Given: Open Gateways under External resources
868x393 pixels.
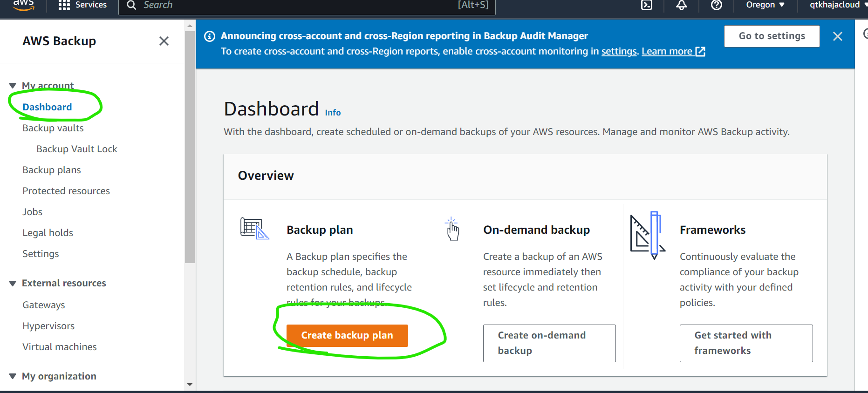Looking at the screenshot, I should click(x=44, y=305).
